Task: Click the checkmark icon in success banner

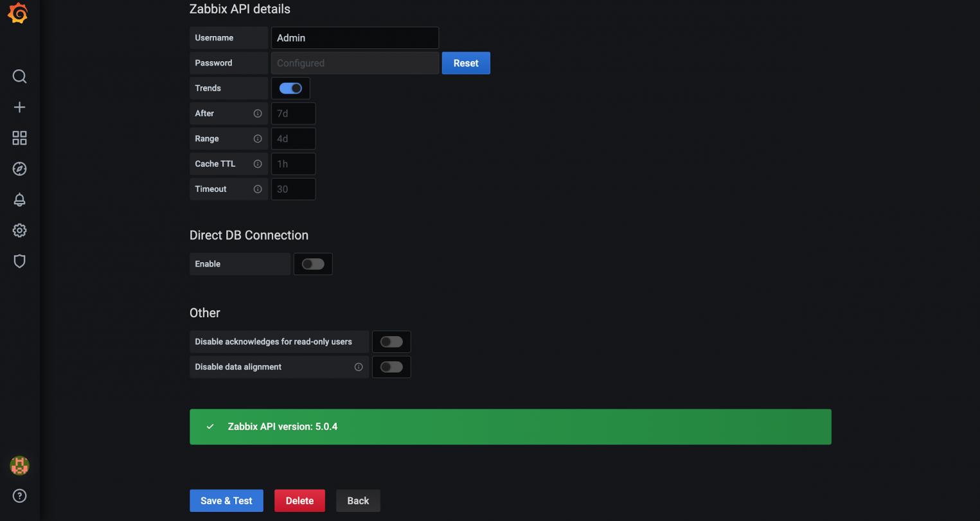Action: 210,427
